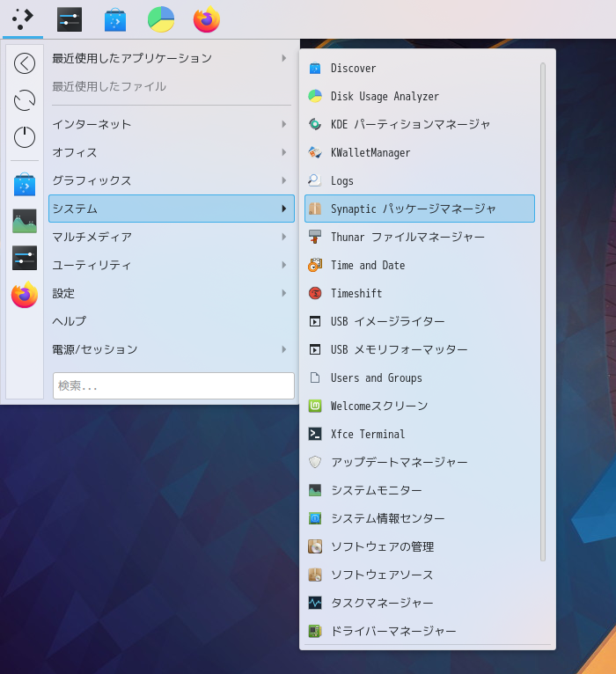Expand the ユーティリティ category arrow
Screen dimensions: 616x674
click(283, 265)
